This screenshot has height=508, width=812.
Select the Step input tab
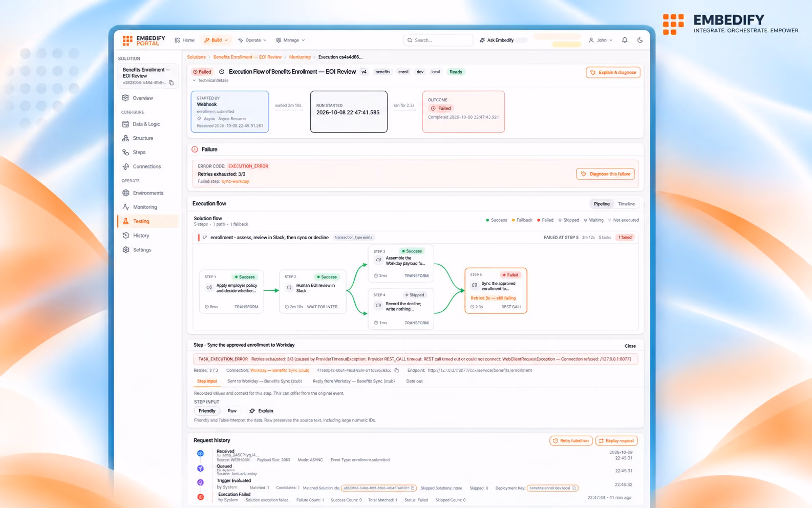[207, 381]
